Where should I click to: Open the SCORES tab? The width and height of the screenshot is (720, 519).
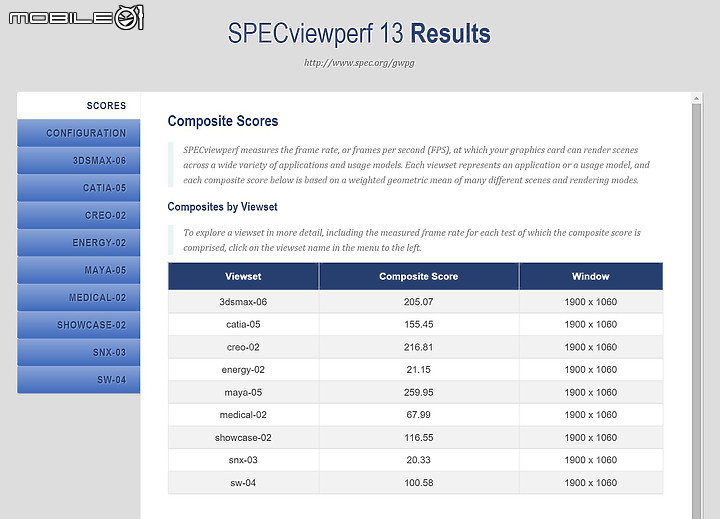pyautogui.click(x=79, y=106)
